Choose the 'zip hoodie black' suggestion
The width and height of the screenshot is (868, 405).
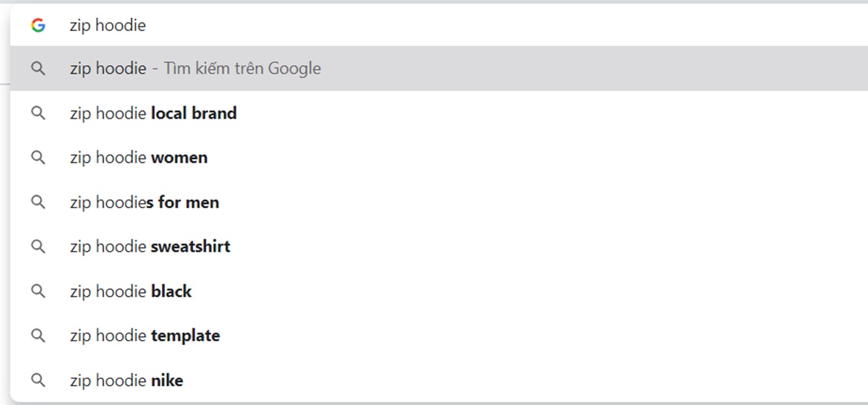click(439, 291)
